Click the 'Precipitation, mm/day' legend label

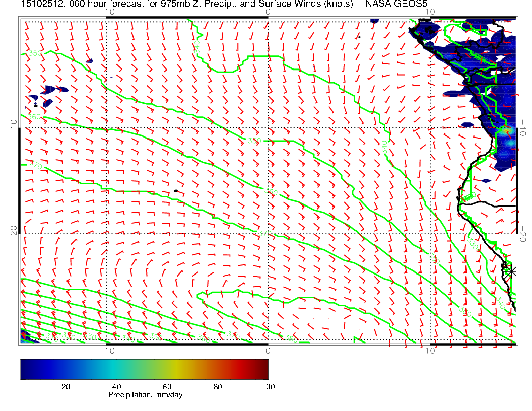coord(145,395)
